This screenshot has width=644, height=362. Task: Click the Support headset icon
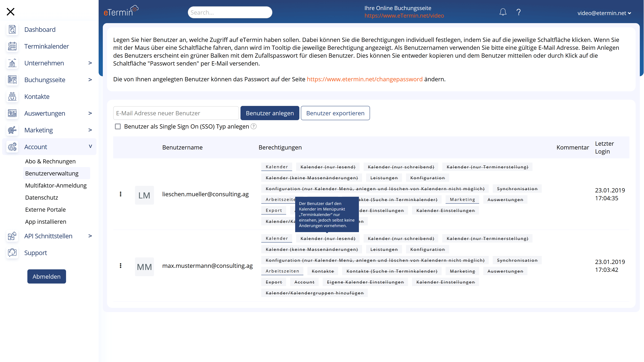click(x=12, y=253)
